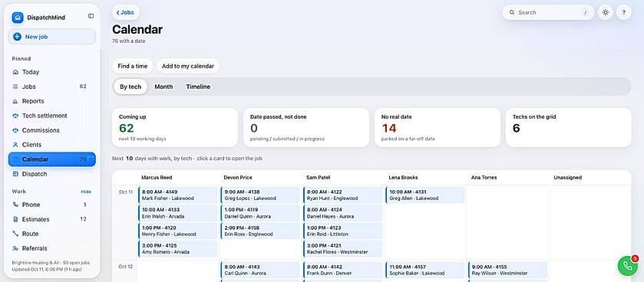Open Referrals in Work section
The width and height of the screenshot is (644, 282).
click(x=51, y=248)
